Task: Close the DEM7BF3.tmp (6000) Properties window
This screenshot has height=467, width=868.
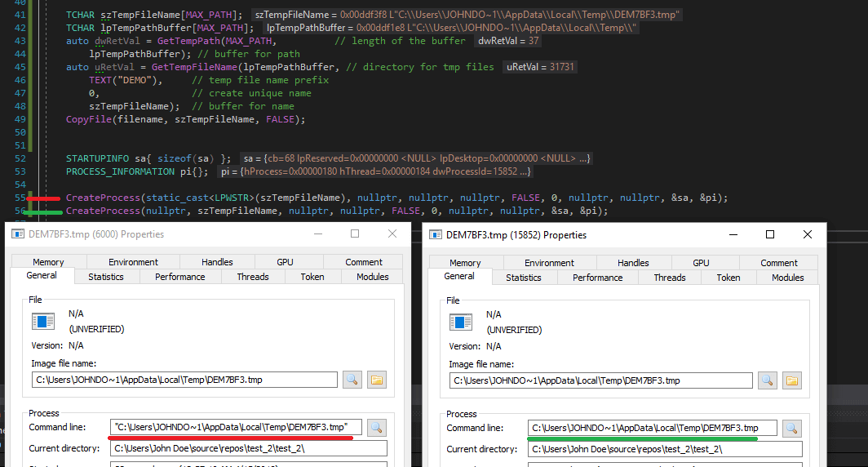Action: click(392, 233)
